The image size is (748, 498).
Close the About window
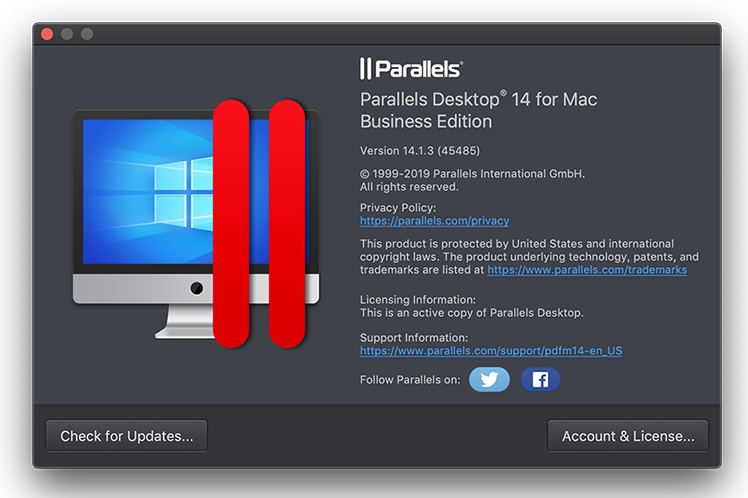point(47,34)
